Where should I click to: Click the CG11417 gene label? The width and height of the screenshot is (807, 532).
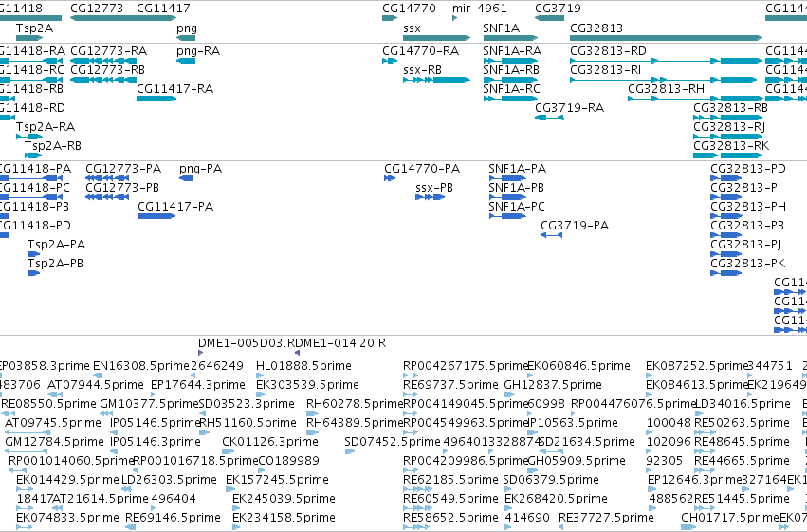(x=163, y=9)
